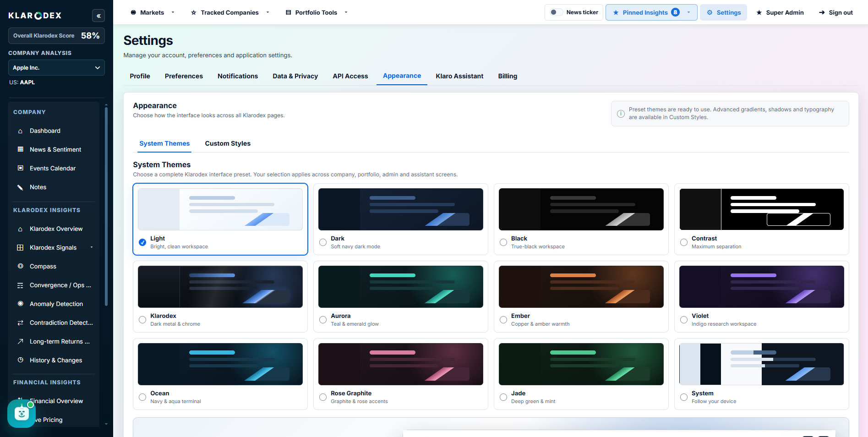Click the Long-term Returns arrow icon

click(x=20, y=341)
